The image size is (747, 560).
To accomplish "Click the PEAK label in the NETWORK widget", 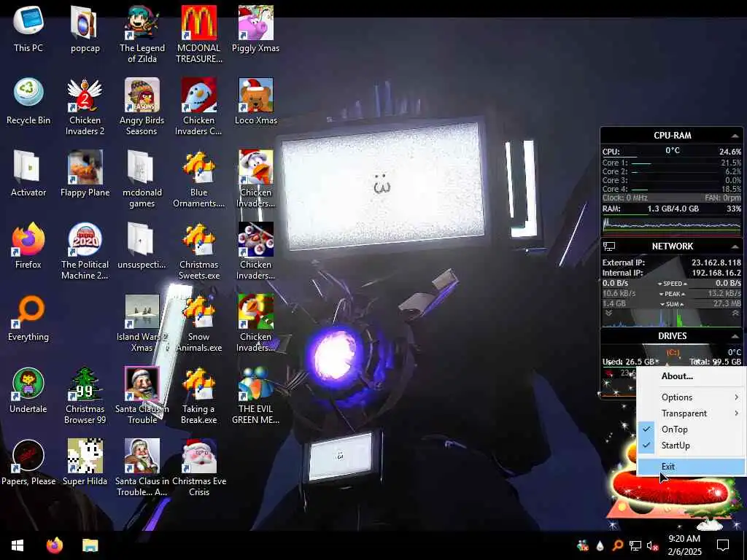I will click(x=672, y=294).
